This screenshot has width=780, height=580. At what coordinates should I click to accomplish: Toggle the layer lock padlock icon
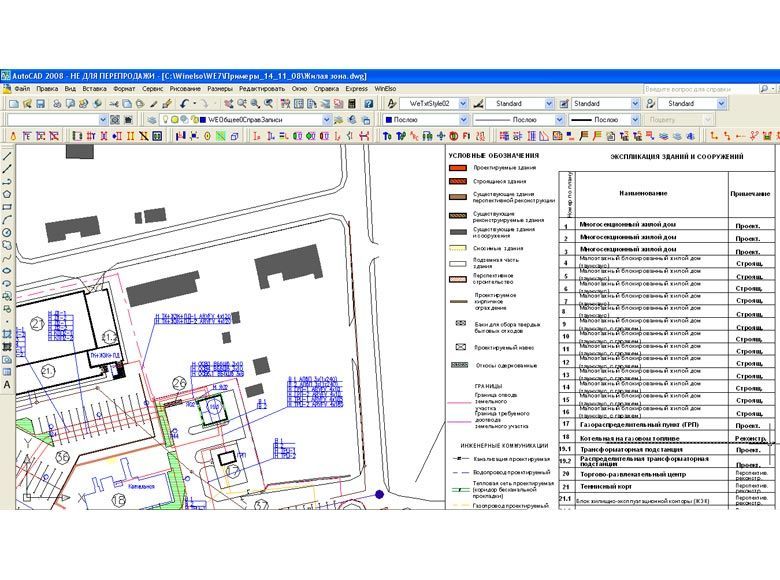[x=192, y=119]
